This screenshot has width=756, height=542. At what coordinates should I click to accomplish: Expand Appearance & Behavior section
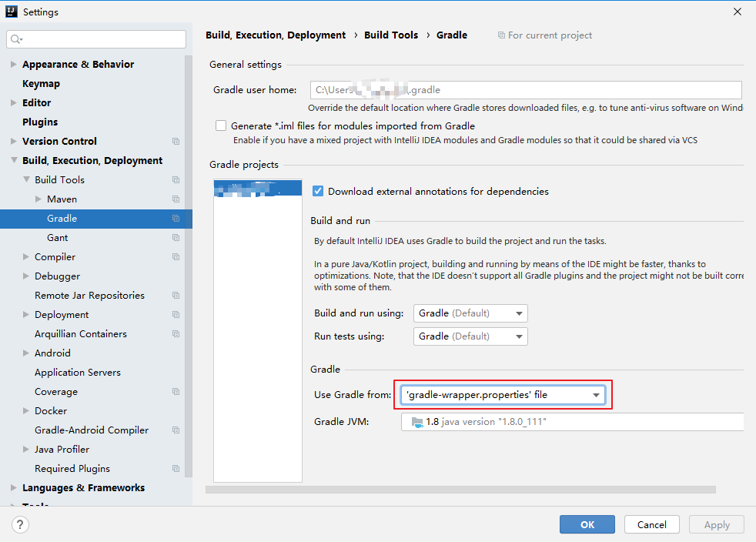coord(14,64)
